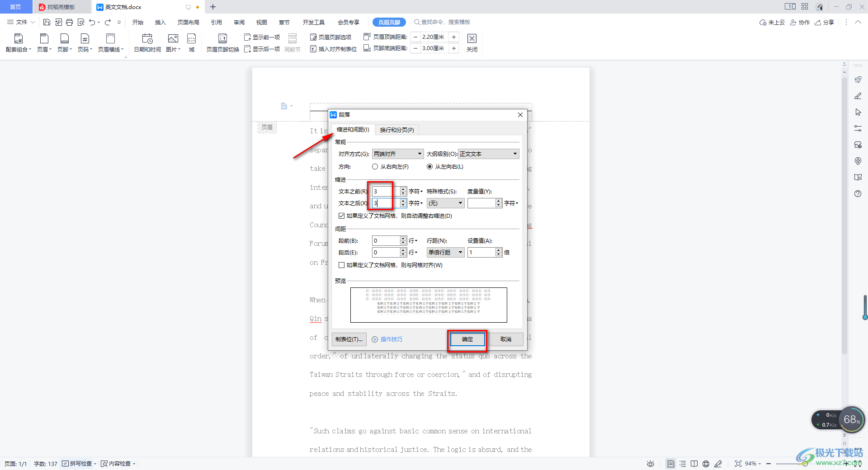Open special format (特殊格式) dropdown
Viewport: 868px width, 470px height.
pos(445,203)
